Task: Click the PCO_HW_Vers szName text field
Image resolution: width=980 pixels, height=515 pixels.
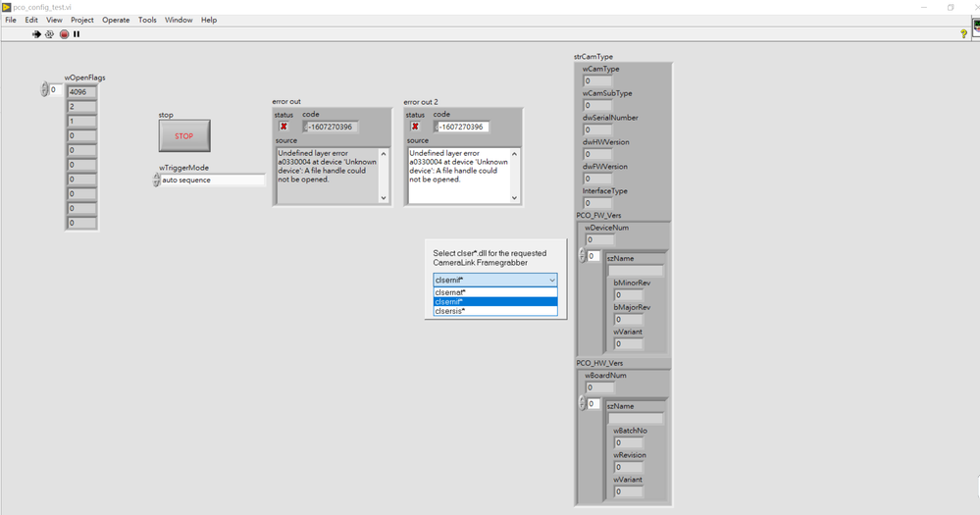Action: click(636, 418)
